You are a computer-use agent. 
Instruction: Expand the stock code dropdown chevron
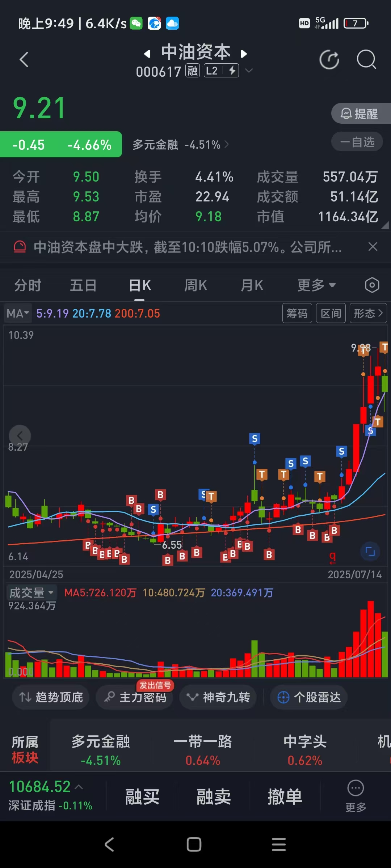(249, 71)
